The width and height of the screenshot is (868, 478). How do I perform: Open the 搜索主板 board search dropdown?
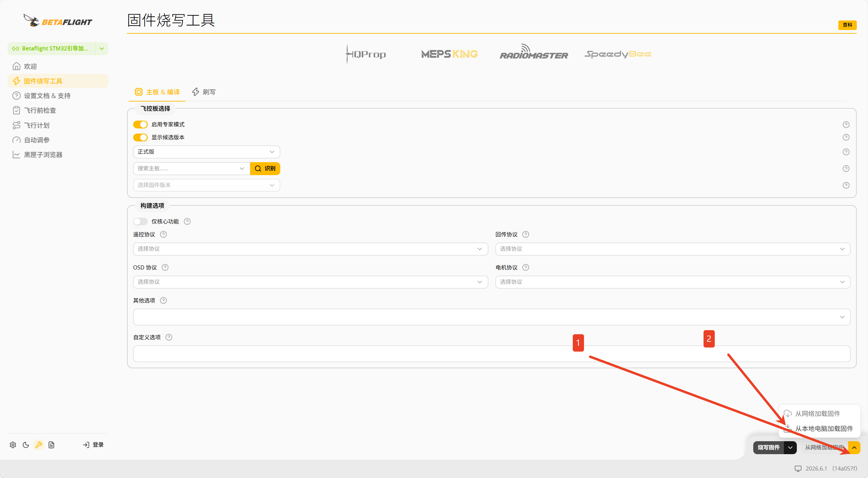coord(191,168)
